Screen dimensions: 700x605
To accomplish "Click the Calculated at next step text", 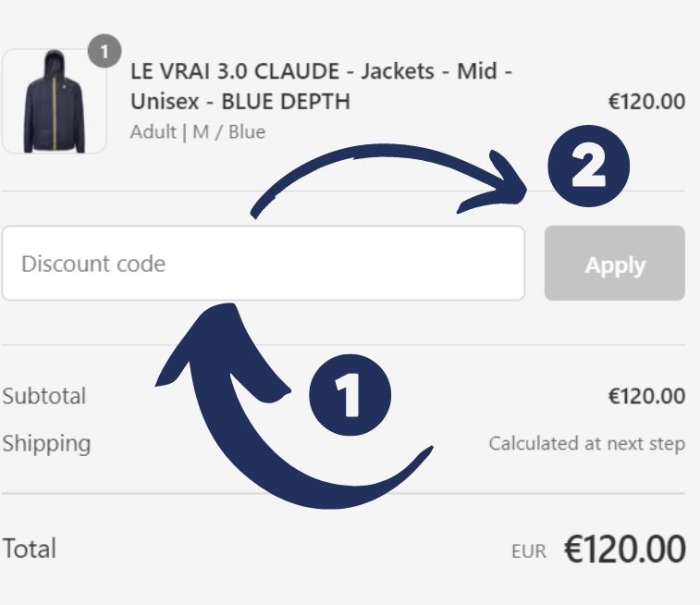I will click(587, 444).
